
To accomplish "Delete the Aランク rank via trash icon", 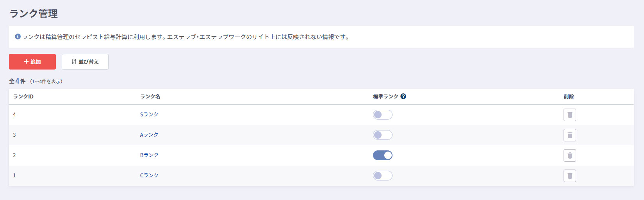I will pyautogui.click(x=569, y=135).
